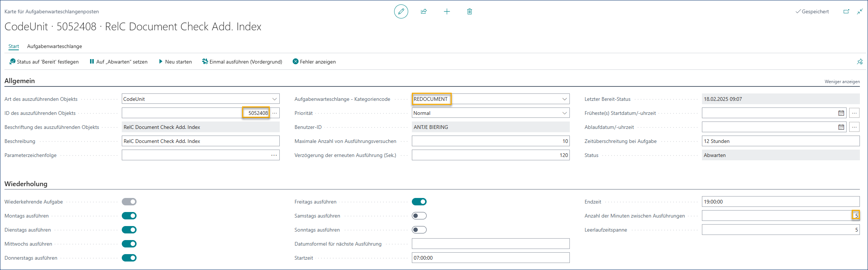Select the Start tab

[14, 46]
